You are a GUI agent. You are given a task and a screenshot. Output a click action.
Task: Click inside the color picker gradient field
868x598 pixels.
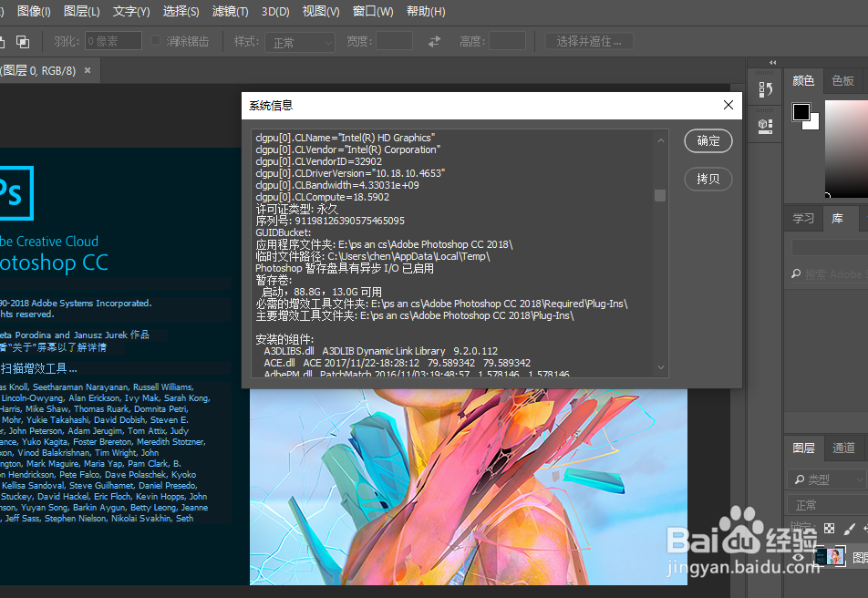[846, 149]
